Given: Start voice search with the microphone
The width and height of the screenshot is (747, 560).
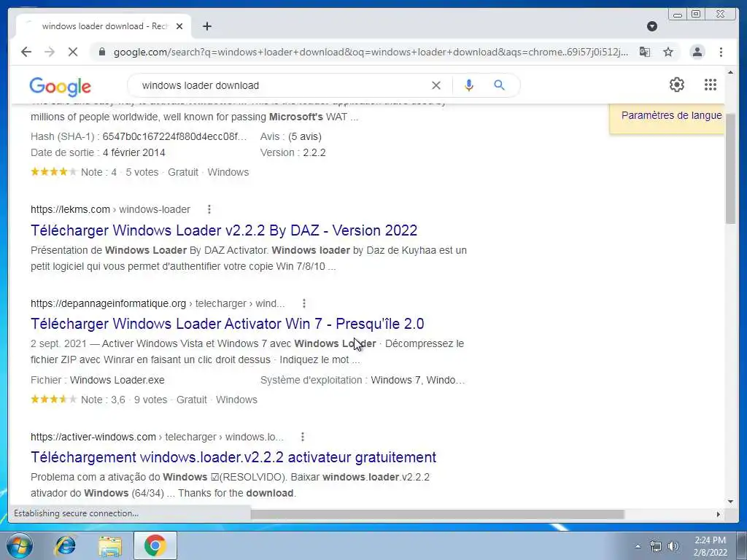Looking at the screenshot, I should [469, 85].
